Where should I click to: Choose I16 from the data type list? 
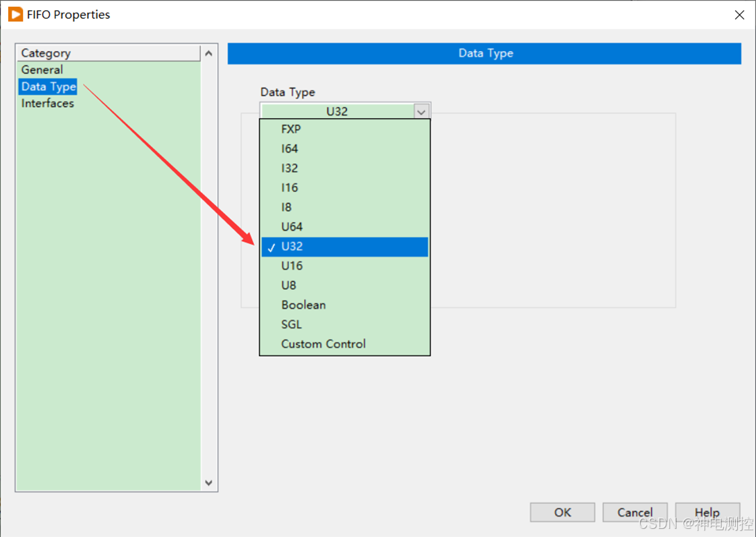(344, 187)
